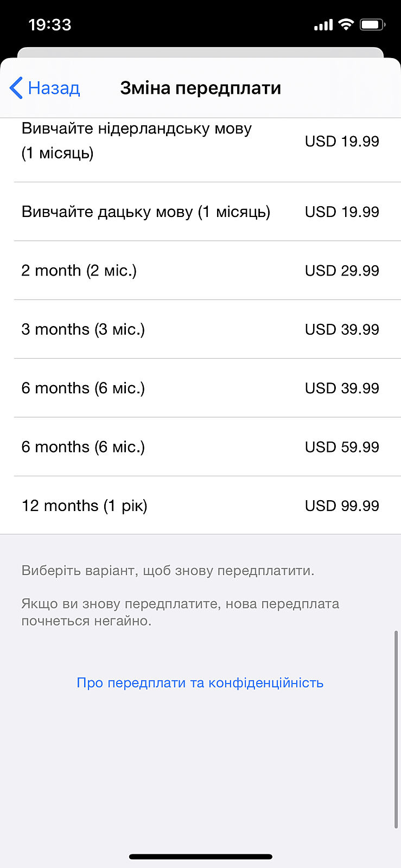
Task: Select the Dutch language 1-month subscription
Action: pos(200,142)
